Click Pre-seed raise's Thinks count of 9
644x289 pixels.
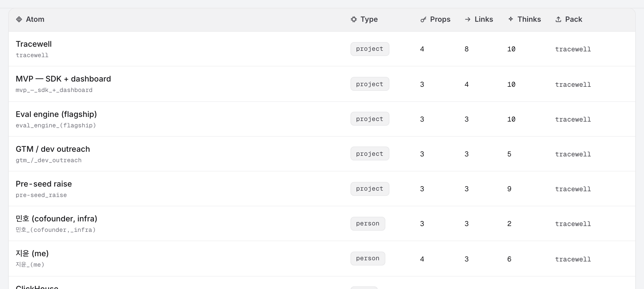pyautogui.click(x=509, y=189)
